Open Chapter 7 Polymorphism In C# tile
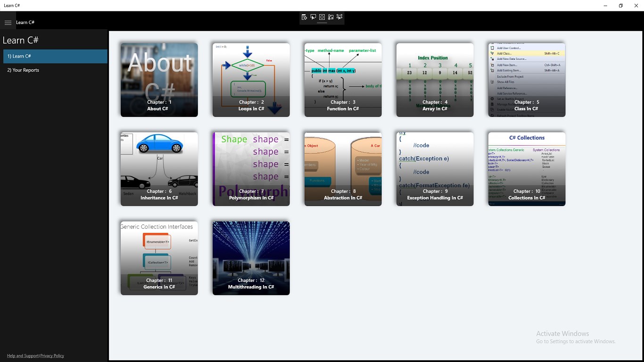Viewport: 644px width, 362px height. (251, 169)
